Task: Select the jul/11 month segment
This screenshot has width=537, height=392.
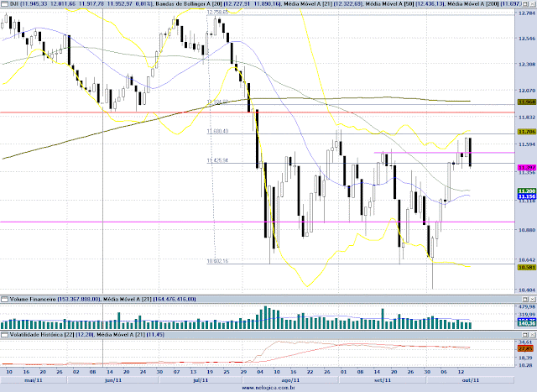Action: point(201,380)
